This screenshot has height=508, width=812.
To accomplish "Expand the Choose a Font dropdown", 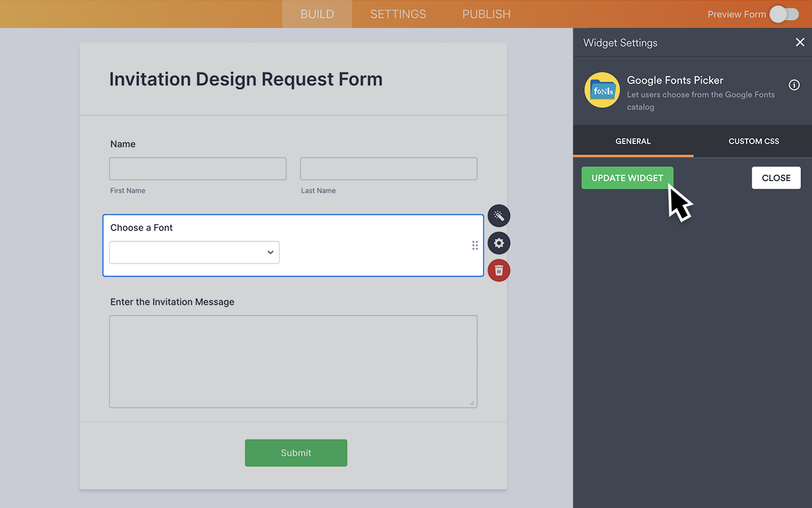I will 194,252.
